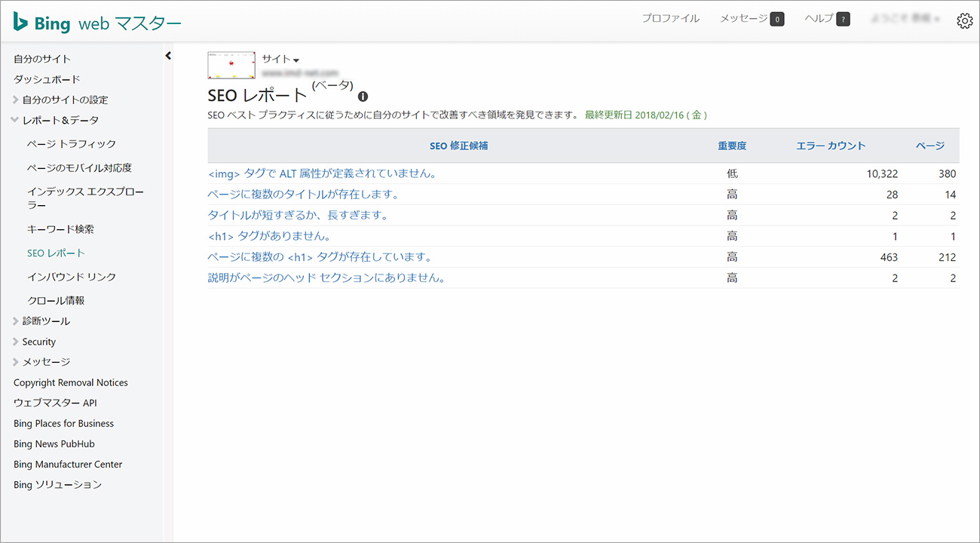980x543 pixels.
Task: Open Copyright Removal Notices
Action: (x=71, y=382)
